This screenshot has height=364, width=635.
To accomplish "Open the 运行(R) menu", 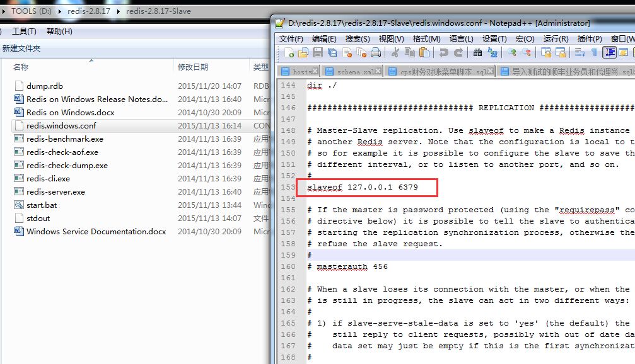I will click(556, 39).
